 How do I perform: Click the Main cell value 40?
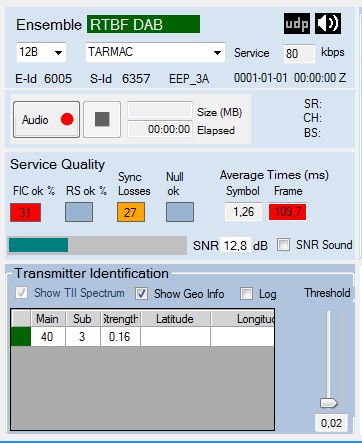click(x=48, y=337)
